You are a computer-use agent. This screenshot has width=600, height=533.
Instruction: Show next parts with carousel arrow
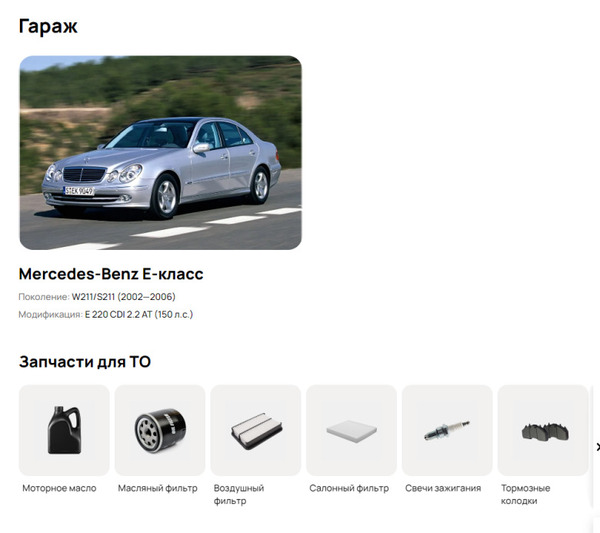(x=598, y=447)
